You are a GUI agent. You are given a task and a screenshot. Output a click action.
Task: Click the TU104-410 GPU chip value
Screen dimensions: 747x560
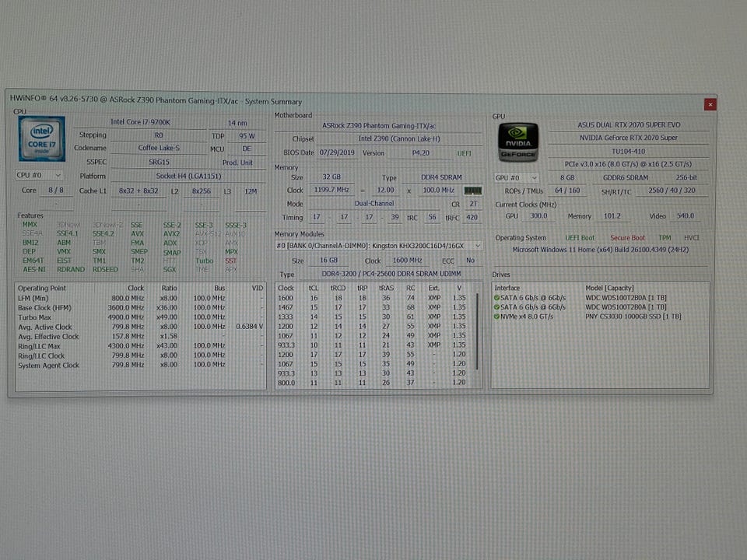click(x=629, y=152)
